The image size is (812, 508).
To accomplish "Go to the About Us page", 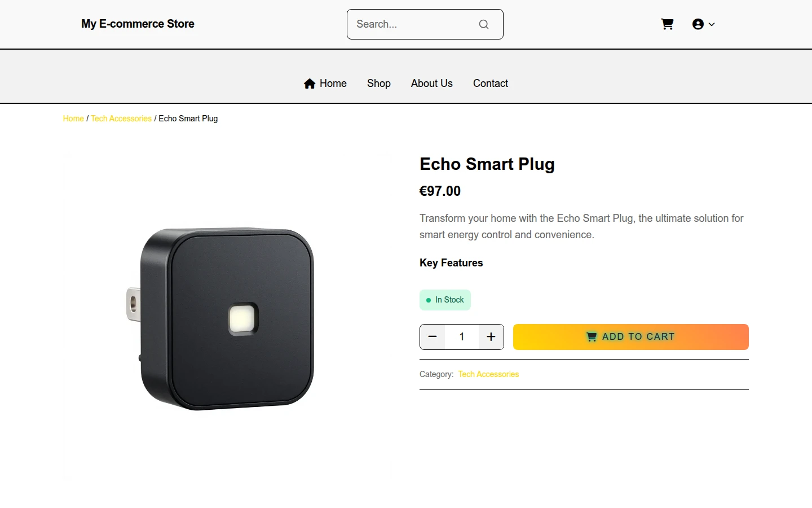I will pos(432,84).
